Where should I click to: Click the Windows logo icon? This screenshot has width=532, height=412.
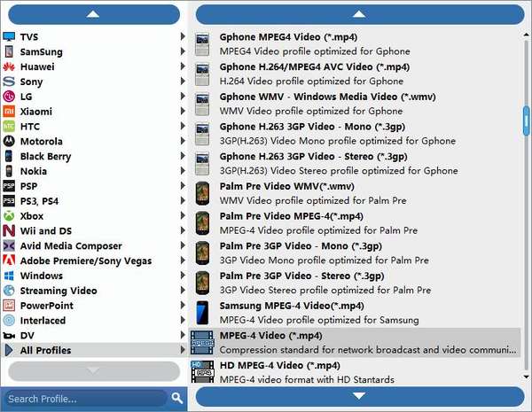click(9, 276)
